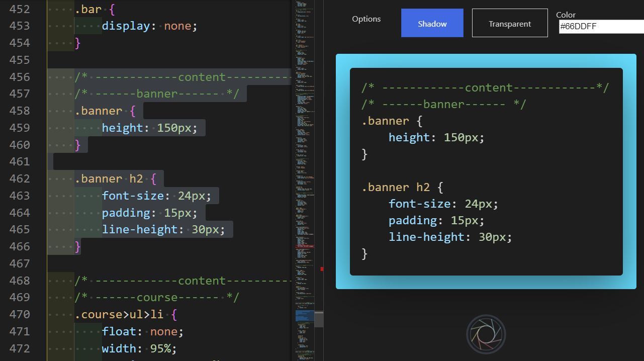Screen dimensions: 644x361
Task: Focus the Color hex input field
Action: pyautogui.click(x=601, y=27)
